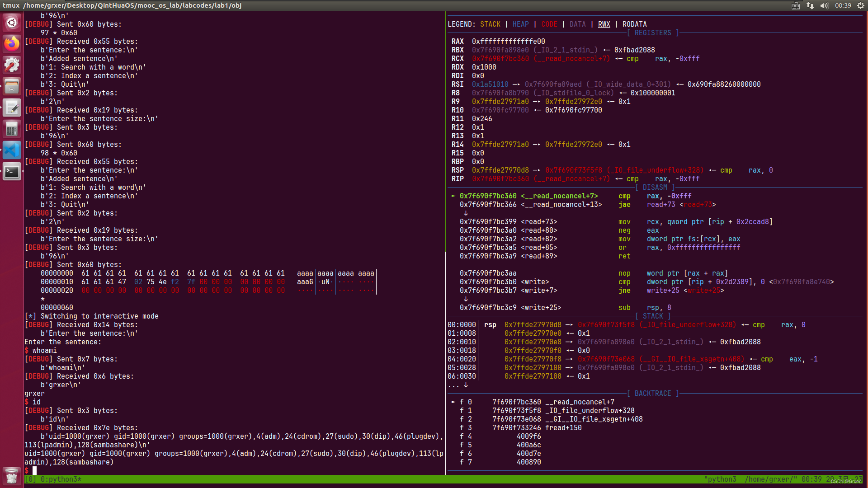Open the Text Editor icon in the dock
The height and width of the screenshot is (488, 868).
click(x=11, y=108)
